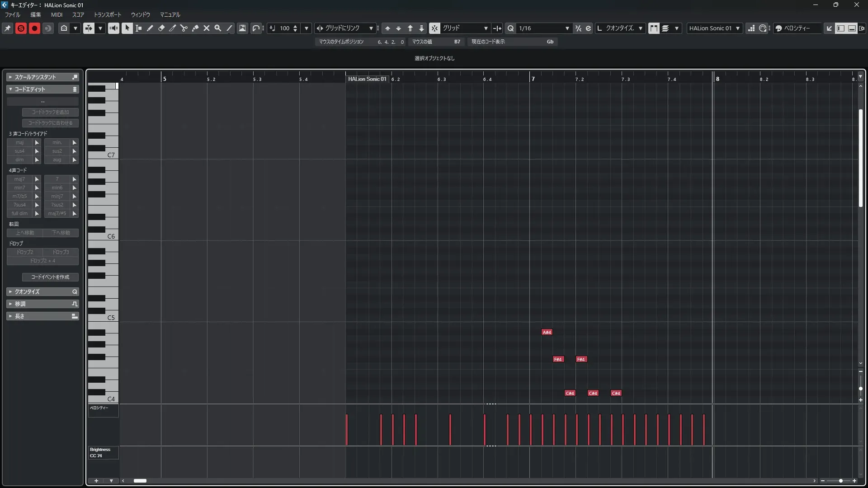The image size is (868, 488).
Task: Open the 1/16 quantize preset dropdown
Action: 567,28
